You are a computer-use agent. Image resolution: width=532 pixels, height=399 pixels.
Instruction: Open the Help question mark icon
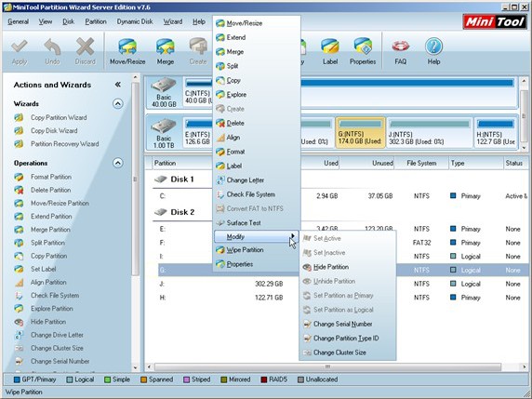(x=433, y=47)
